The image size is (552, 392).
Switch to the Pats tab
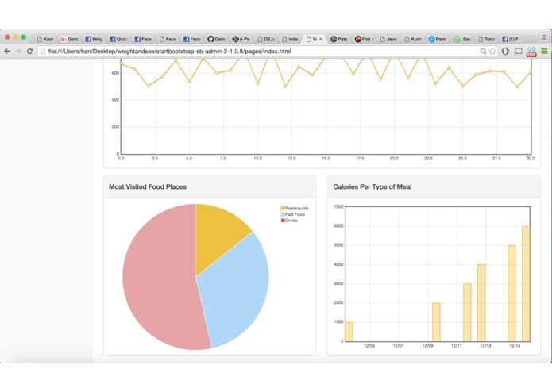[x=339, y=39]
